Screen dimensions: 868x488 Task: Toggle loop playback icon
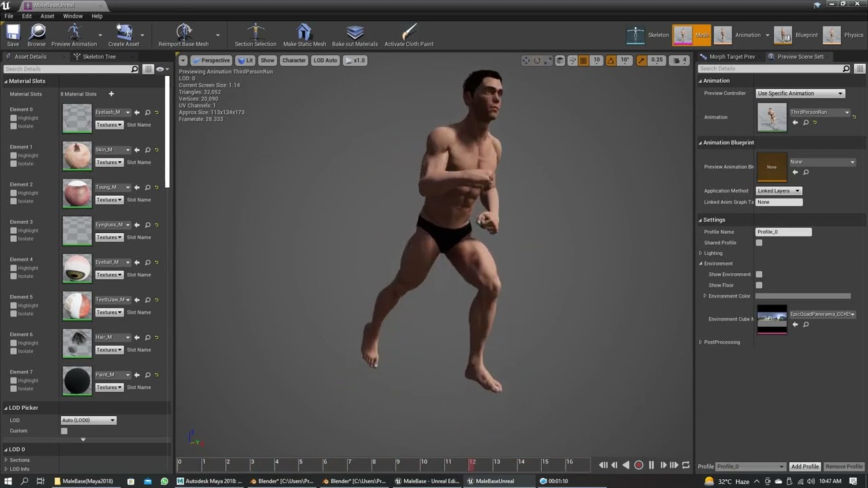tap(686, 465)
